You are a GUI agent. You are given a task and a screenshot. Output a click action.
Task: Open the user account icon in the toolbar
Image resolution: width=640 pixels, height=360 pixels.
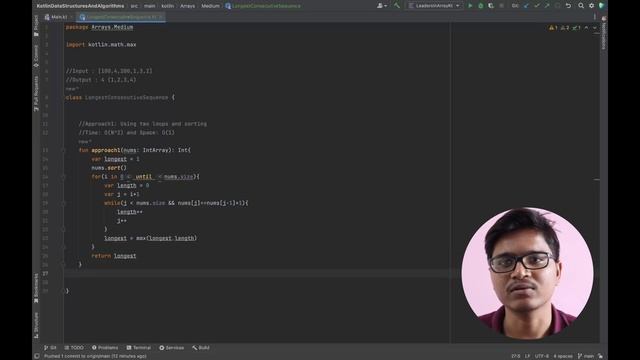coord(382,6)
